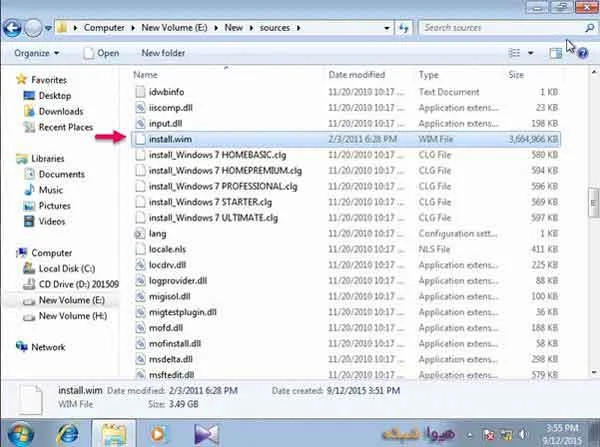Click the Refresh button beside address bar
The height and width of the screenshot is (447, 600).
[x=404, y=28]
